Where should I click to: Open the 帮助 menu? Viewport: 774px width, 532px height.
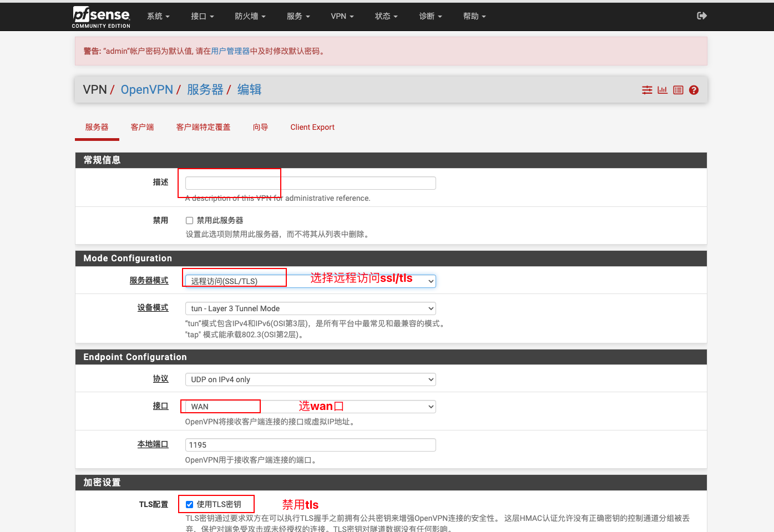[474, 16]
